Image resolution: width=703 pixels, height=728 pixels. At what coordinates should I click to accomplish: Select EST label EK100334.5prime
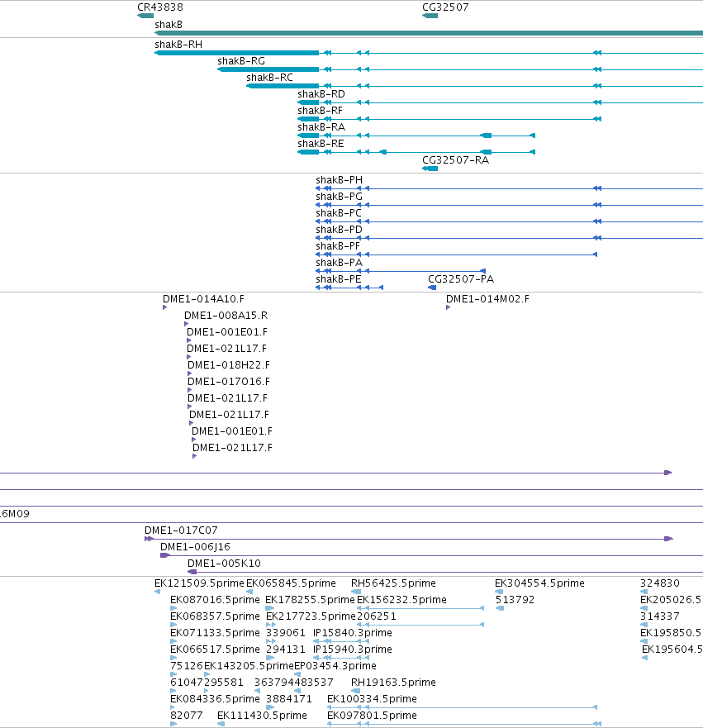click(372, 699)
